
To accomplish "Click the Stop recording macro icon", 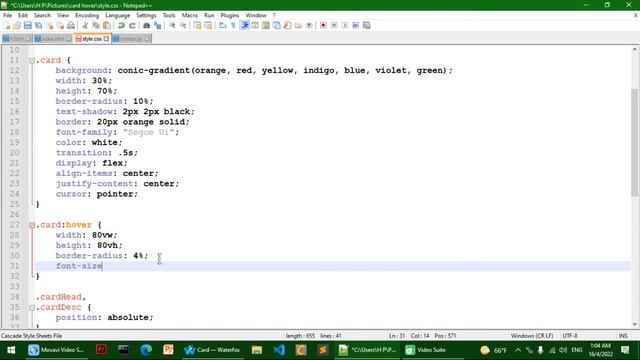I will 334,25.
